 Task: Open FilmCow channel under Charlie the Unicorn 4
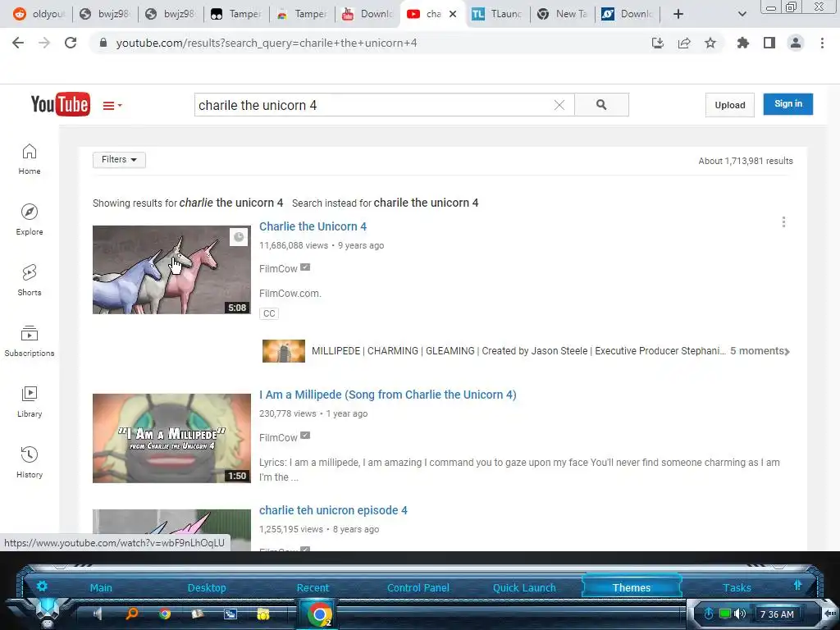click(x=278, y=269)
